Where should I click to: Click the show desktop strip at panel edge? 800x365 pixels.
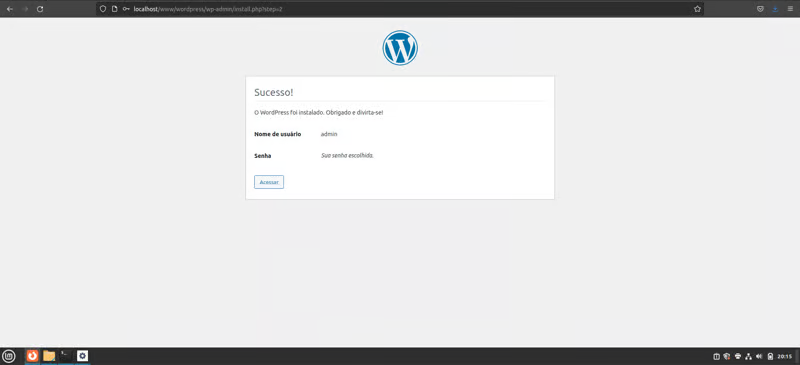[797, 356]
